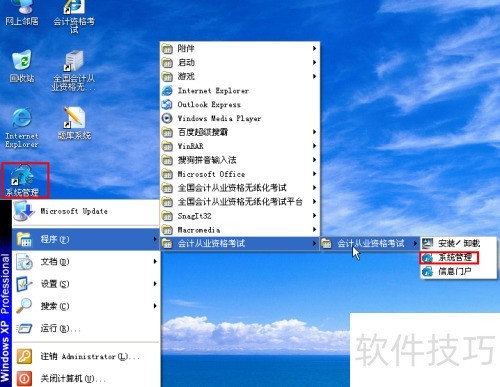Image resolution: width=500 pixels, height=387 pixels.
Task: Choose 安装/卸载 from the submenu
Action: [458, 243]
